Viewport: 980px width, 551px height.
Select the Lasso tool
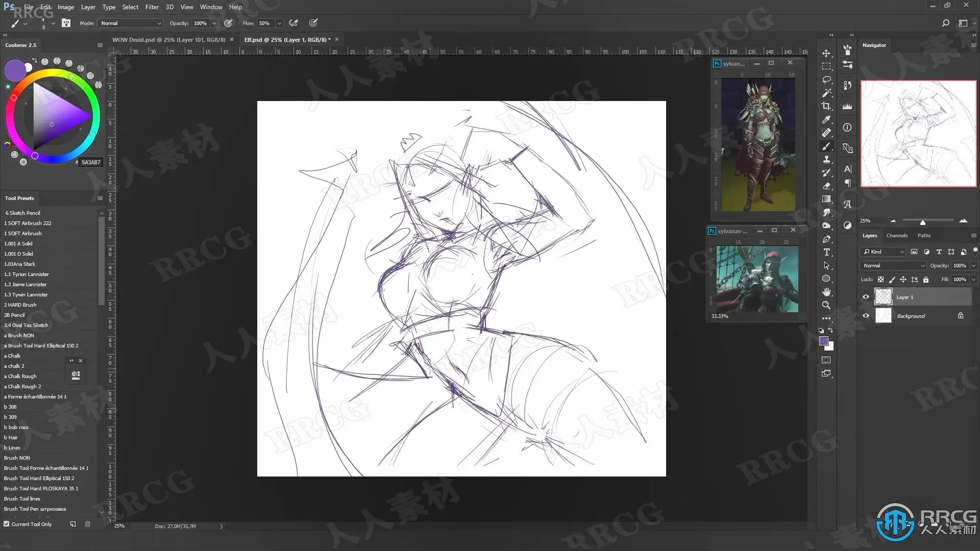click(826, 80)
